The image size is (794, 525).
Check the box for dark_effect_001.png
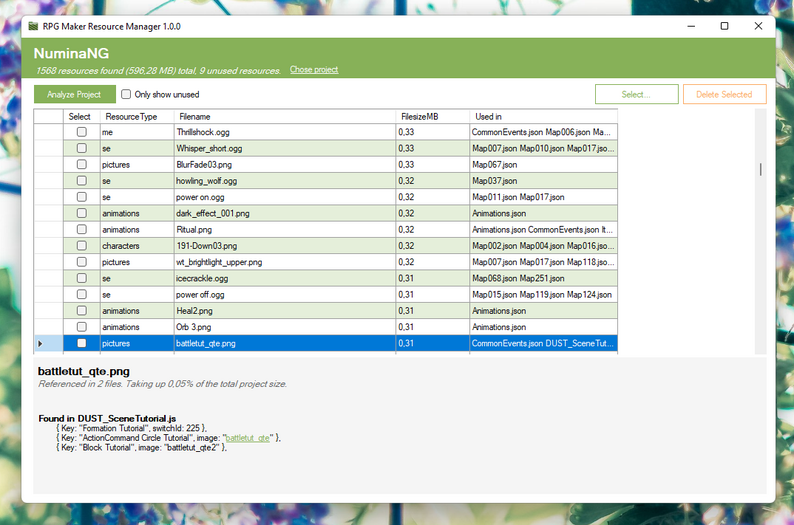82,213
